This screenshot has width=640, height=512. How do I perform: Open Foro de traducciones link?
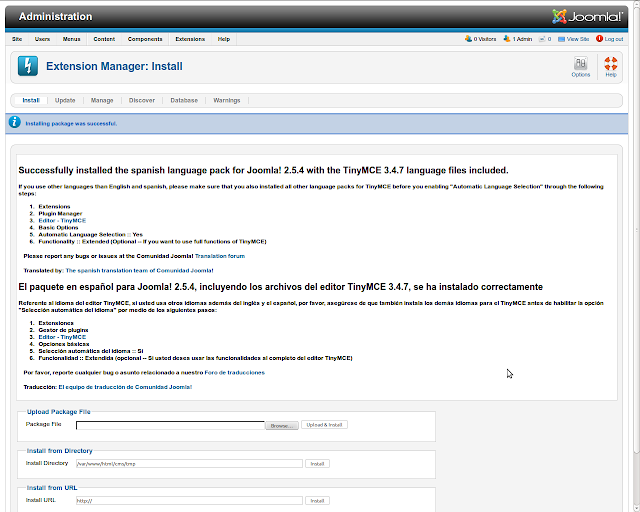(234, 373)
